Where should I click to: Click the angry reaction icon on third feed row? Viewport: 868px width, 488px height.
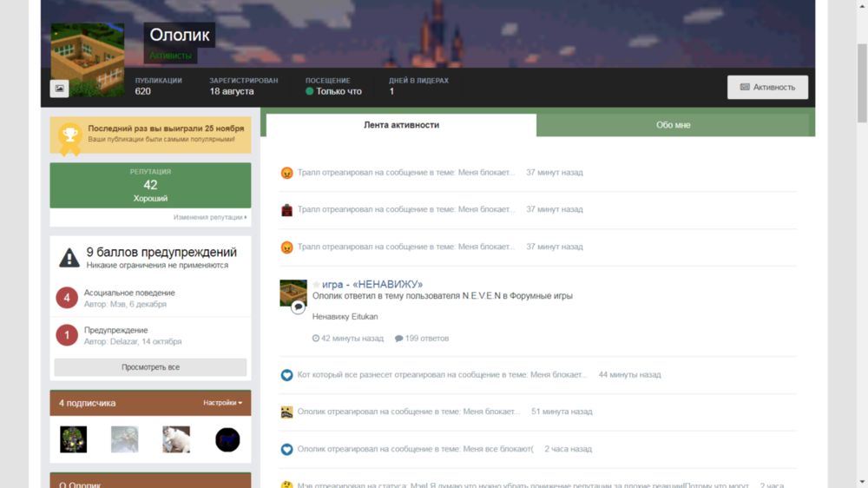[286, 247]
